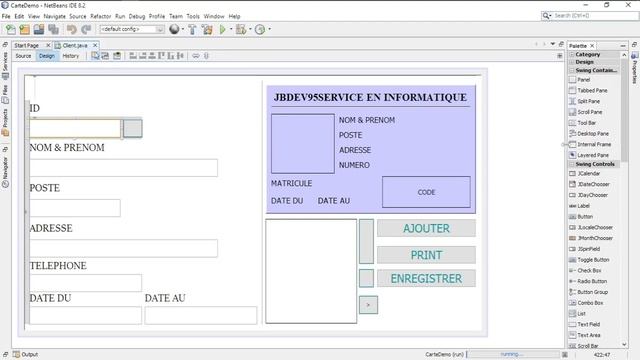The height and width of the screenshot is (360, 640).
Task: Open the Projects side panel
Action: (x=5, y=122)
